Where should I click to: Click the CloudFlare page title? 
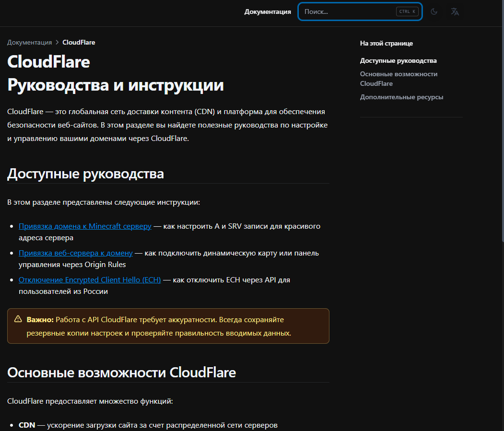click(48, 62)
